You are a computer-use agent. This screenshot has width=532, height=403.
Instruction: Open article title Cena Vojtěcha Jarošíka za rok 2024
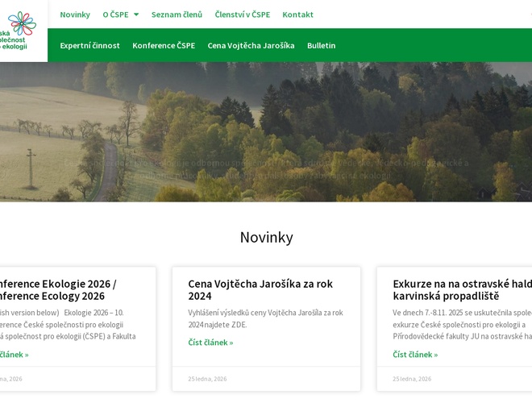coord(260,289)
